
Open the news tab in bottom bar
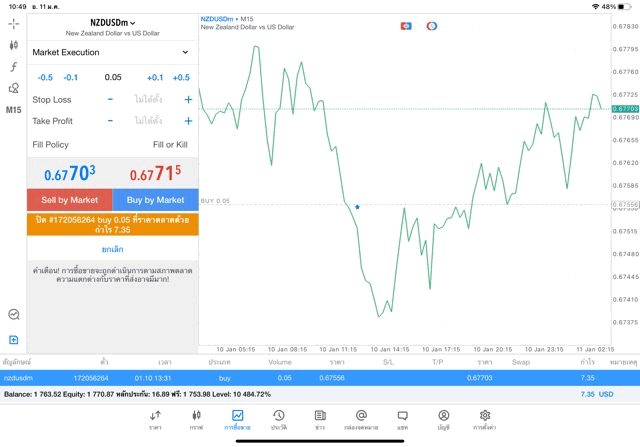point(320,420)
